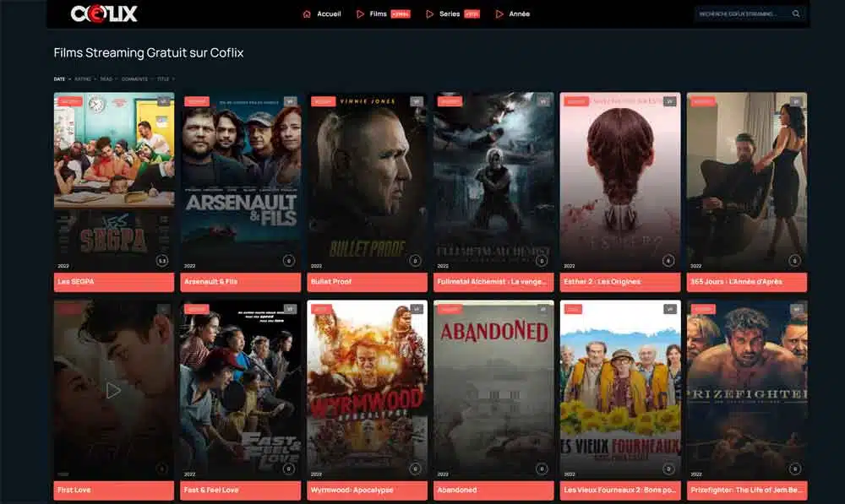The image size is (845, 504).
Task: Click the play icon beside Films
Action: click(x=360, y=14)
